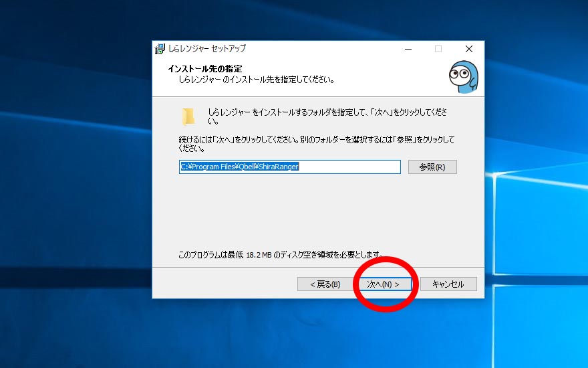
Task: Minimize the しらレンジャー setup window
Action: [408, 49]
